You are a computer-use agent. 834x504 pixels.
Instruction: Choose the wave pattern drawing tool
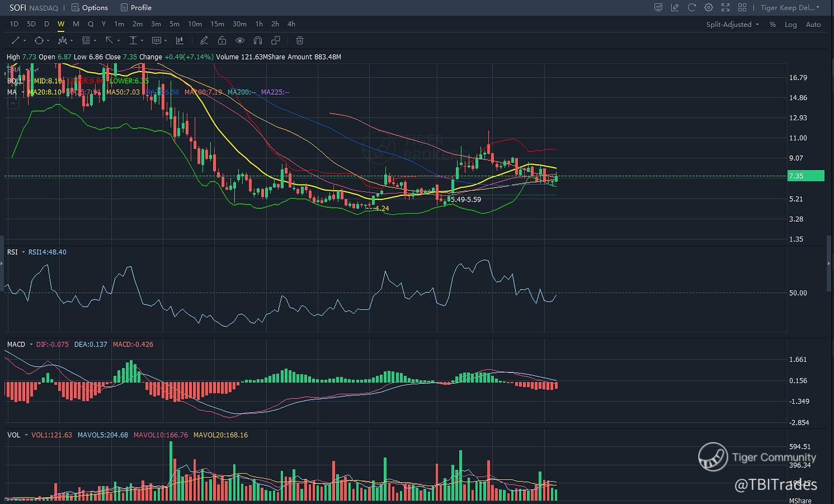pos(62,41)
